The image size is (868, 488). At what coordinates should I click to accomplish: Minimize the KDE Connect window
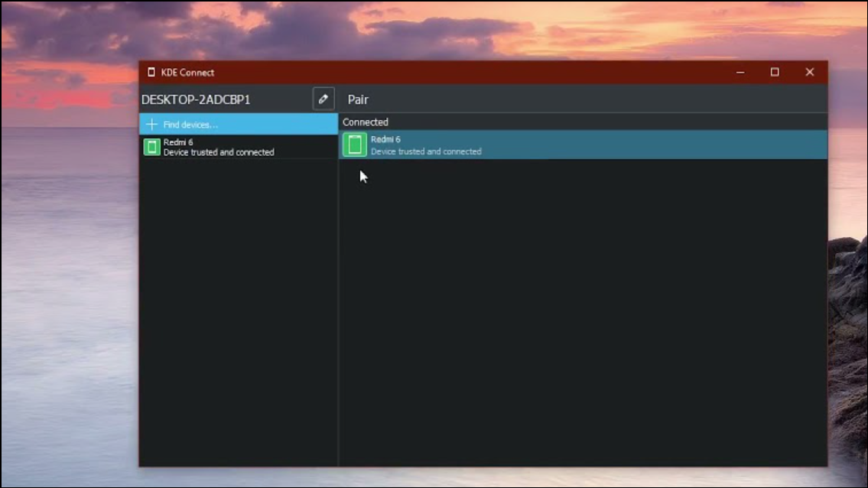(x=740, y=72)
